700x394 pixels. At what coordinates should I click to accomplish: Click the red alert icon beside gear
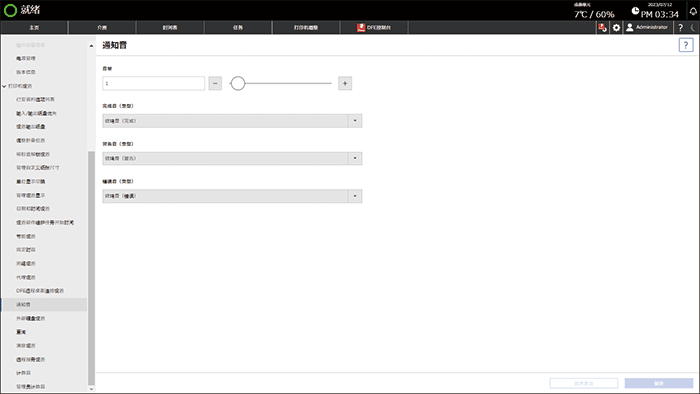(x=602, y=28)
